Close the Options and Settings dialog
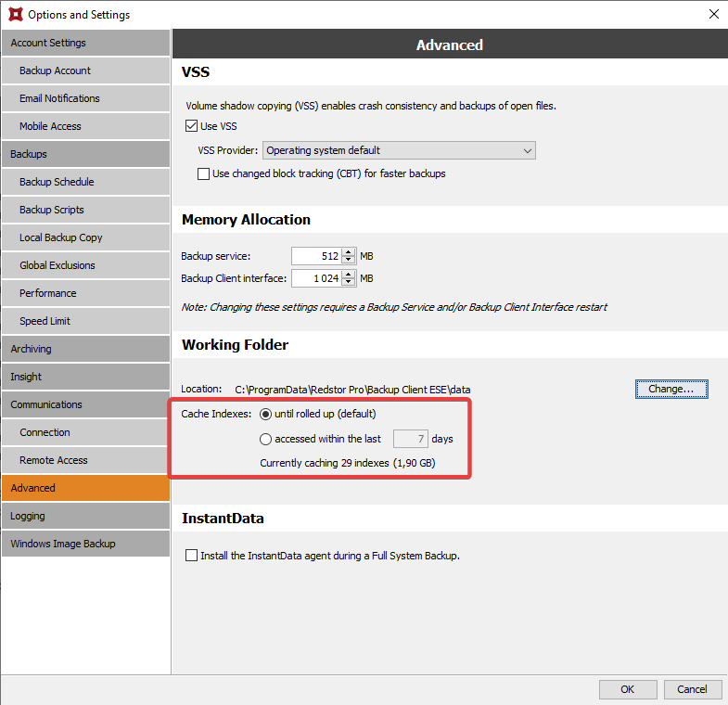 click(x=713, y=15)
